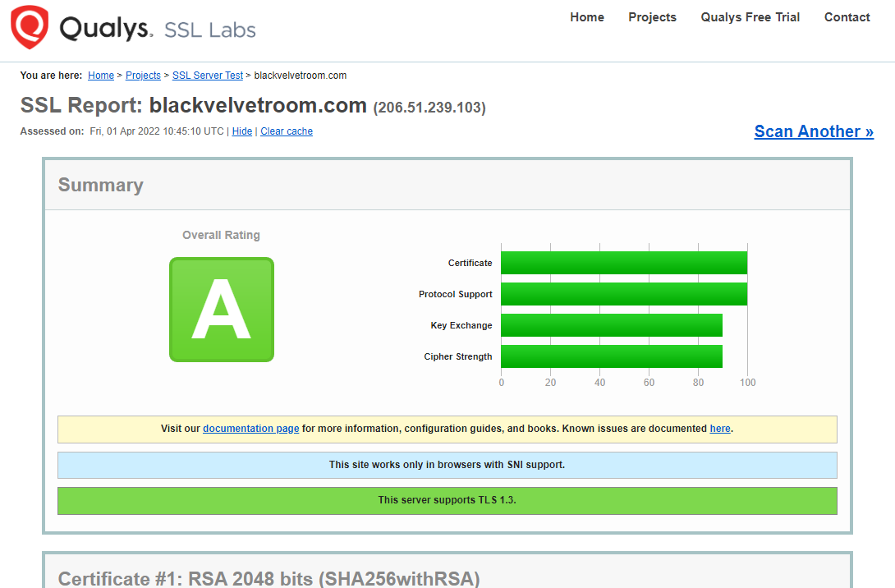Click the Qualys shield logo icon
Viewport: 895px width, 588px height.
pyautogui.click(x=30, y=27)
